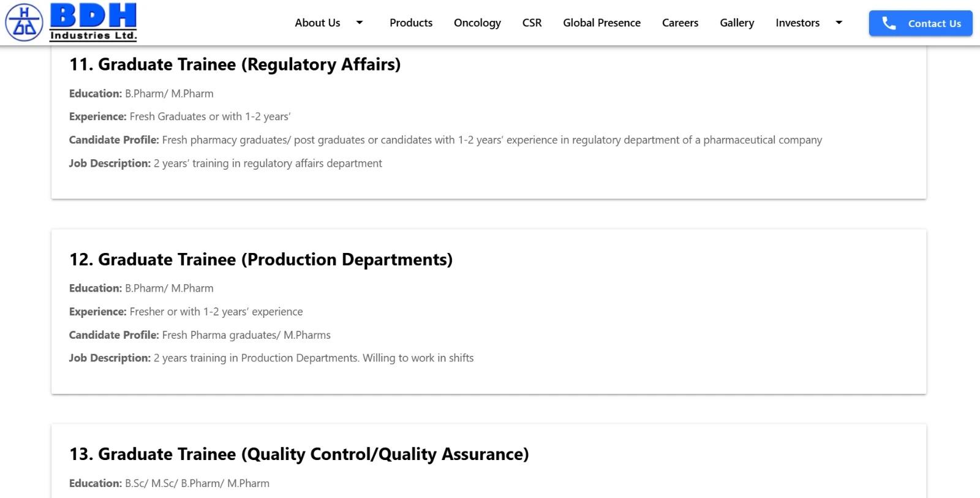Open the About Us menu
This screenshot has width=980, height=498.
coord(317,23)
